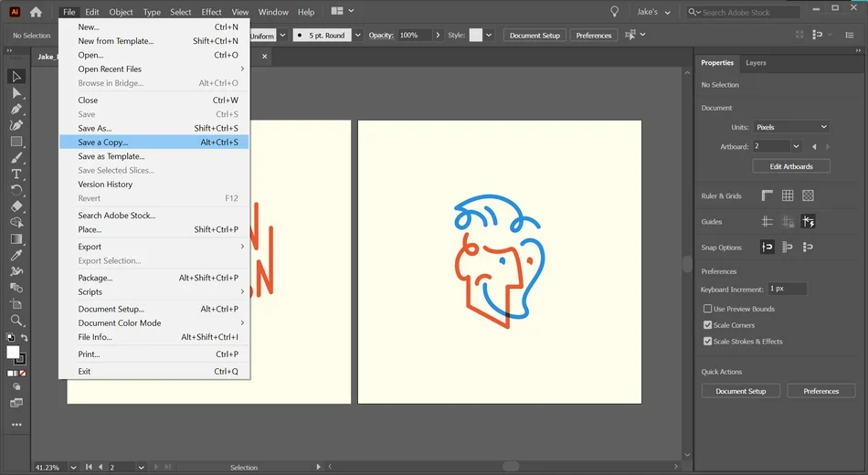Pick the Eyedropper tool

16,255
